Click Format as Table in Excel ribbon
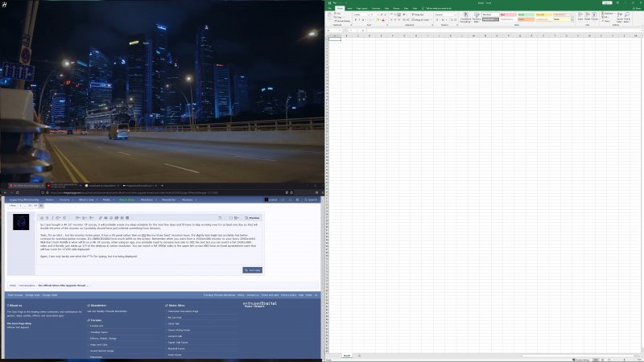The width and height of the screenshot is (644, 362). pos(477,17)
